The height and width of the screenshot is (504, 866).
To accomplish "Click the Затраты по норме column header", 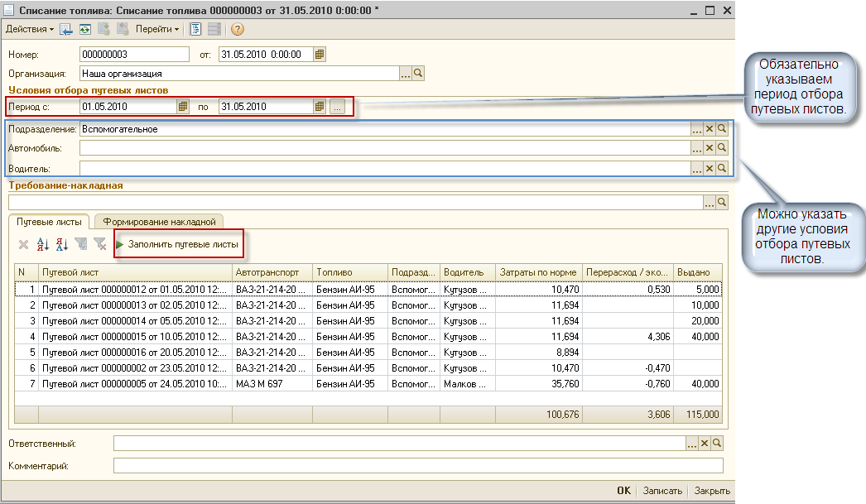I will [x=539, y=272].
